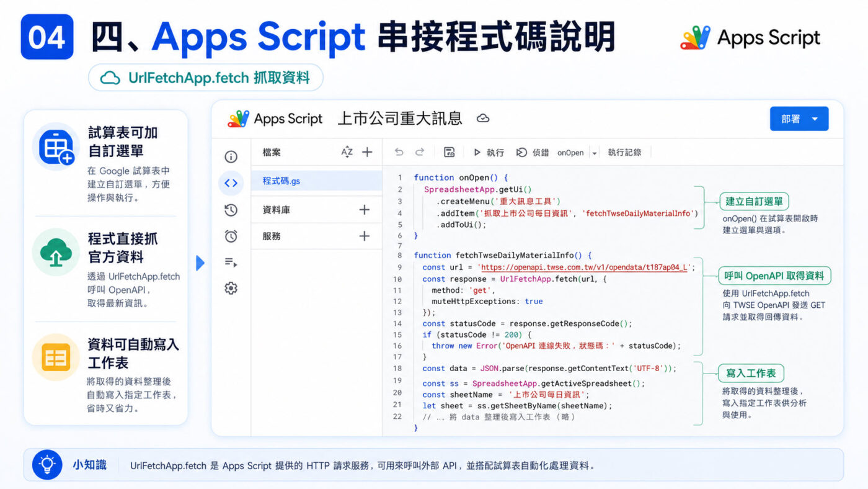Add a library with 資料庫 plus icon
This screenshot has height=489, width=868.
tap(365, 210)
